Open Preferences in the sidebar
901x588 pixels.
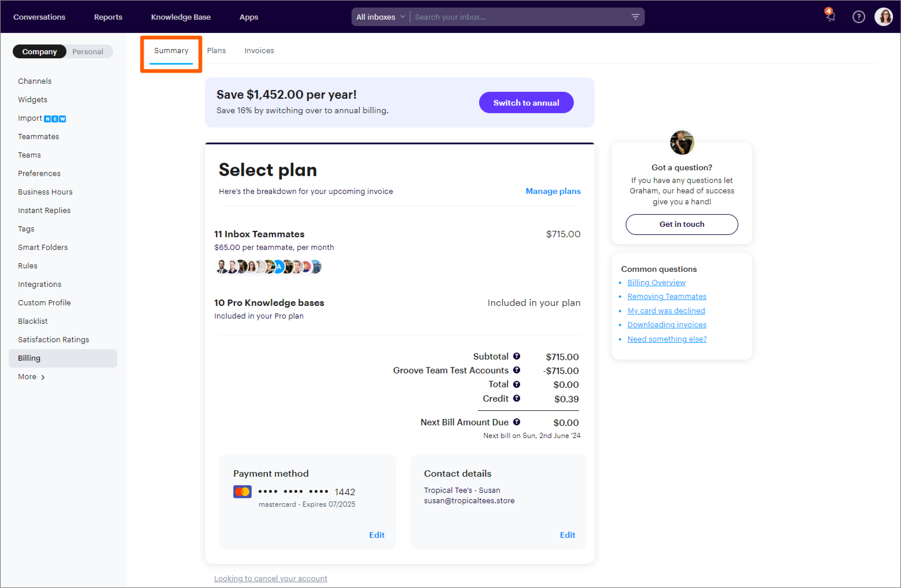click(x=39, y=173)
